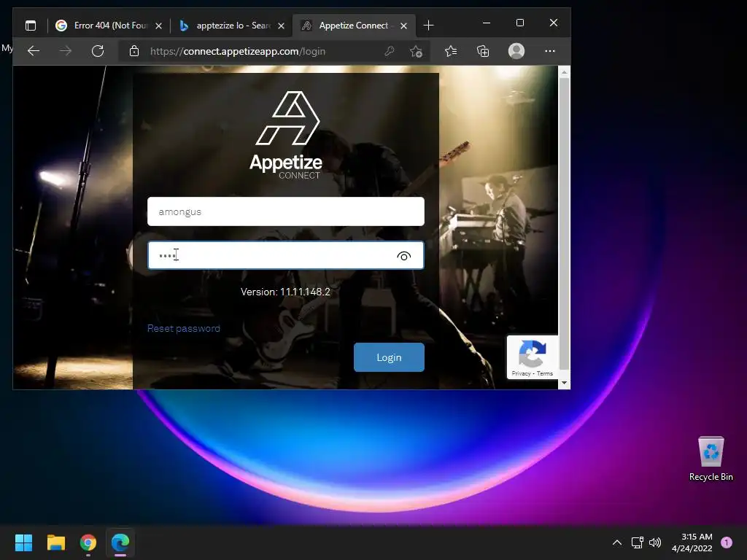Open network status tray icon
This screenshot has width=747, height=560.
[x=637, y=542]
